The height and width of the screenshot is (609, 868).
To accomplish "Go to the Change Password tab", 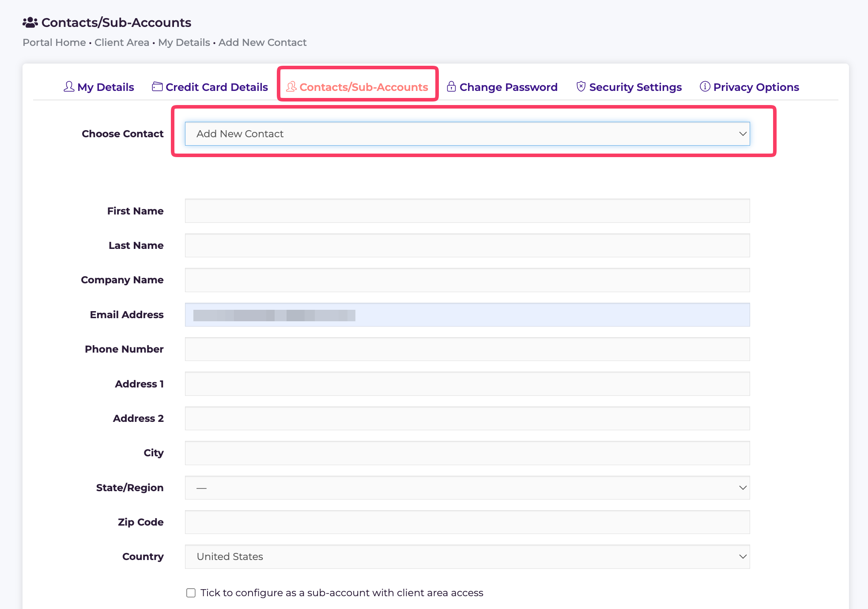I will click(x=502, y=87).
